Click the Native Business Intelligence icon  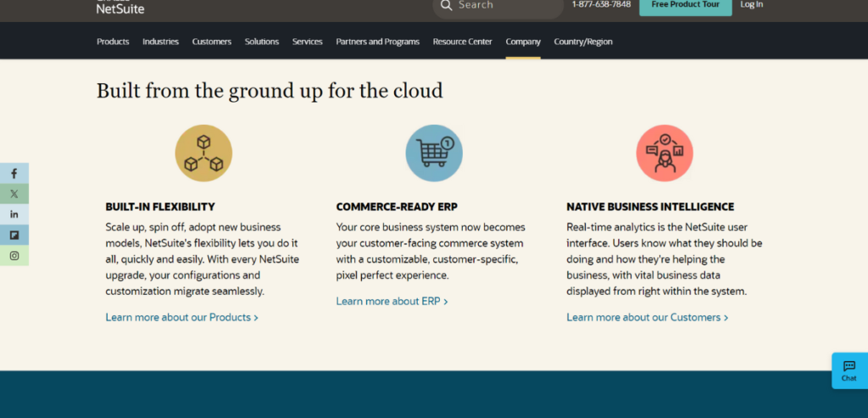click(x=665, y=153)
